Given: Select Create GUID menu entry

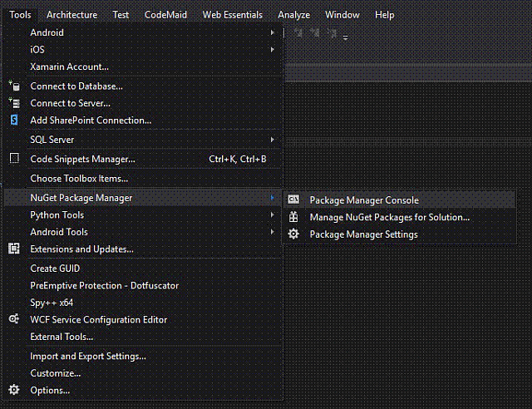Looking at the screenshot, I should (55, 269).
